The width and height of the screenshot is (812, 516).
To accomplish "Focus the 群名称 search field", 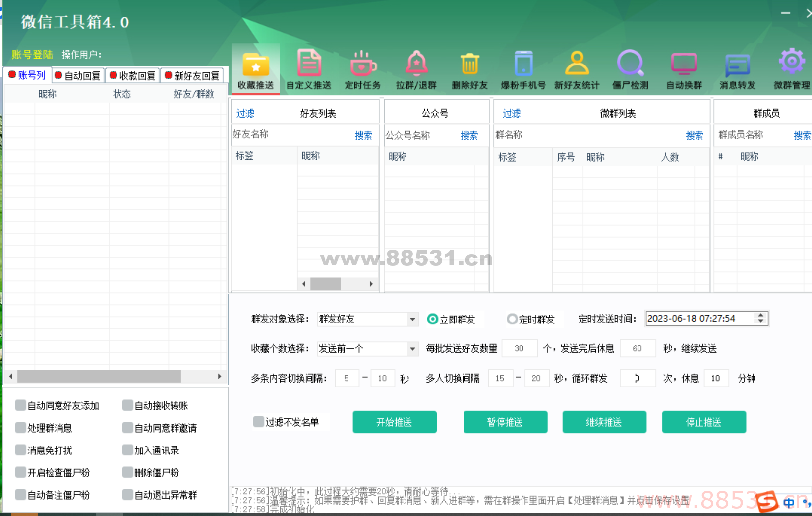I will pyautogui.click(x=589, y=135).
